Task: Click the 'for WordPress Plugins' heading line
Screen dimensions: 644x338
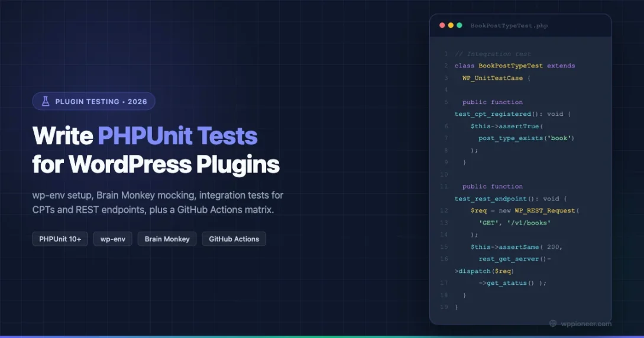Action: (156, 164)
